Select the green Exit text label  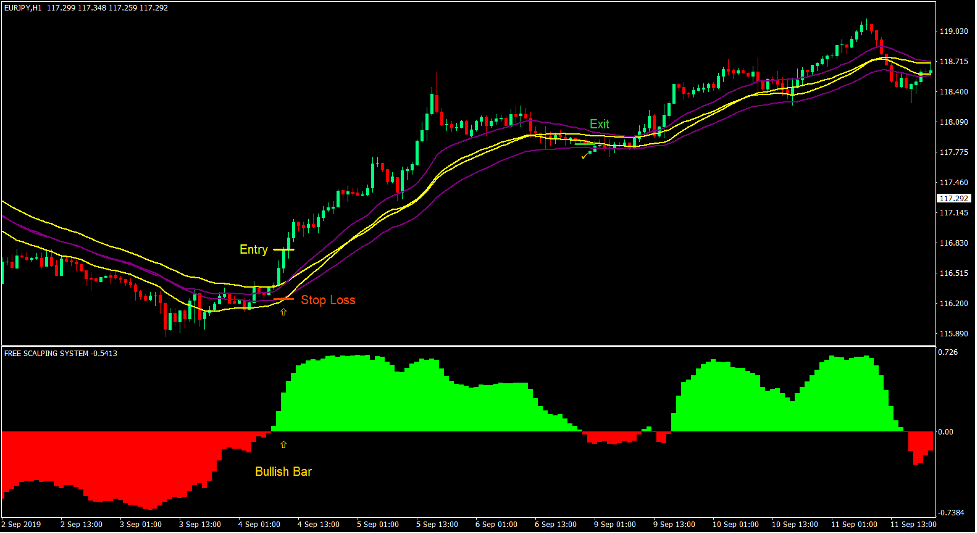point(599,124)
